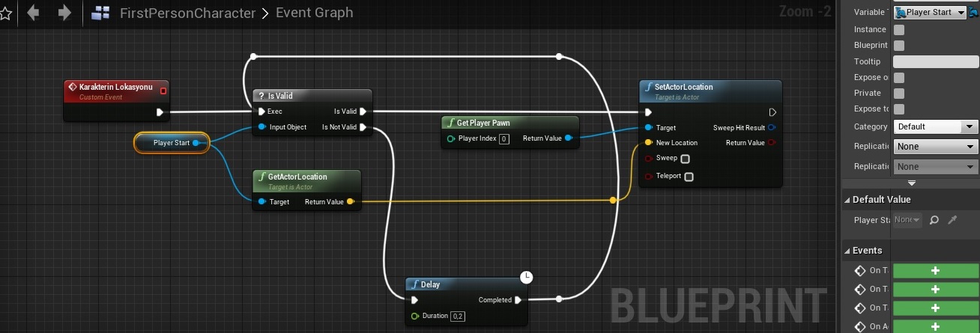Click the Duration pin on Delay
This screenshot has width=980, height=333.
(415, 316)
